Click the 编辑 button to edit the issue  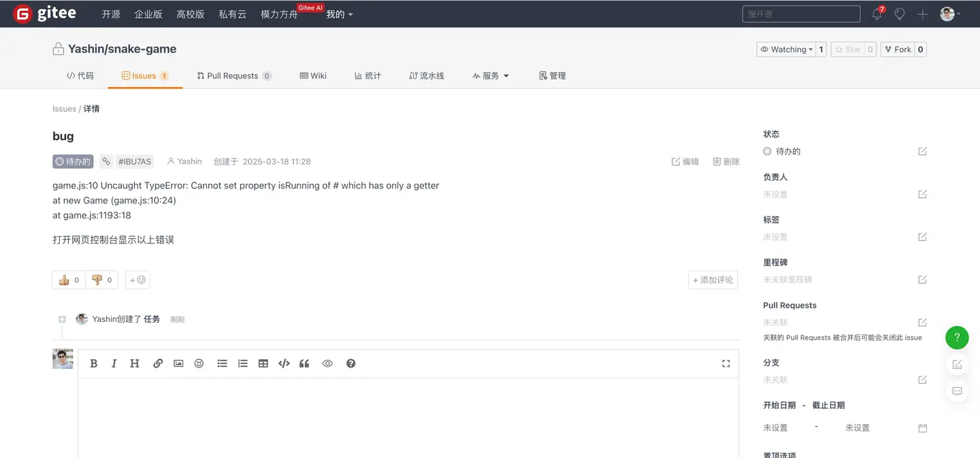coord(685,161)
